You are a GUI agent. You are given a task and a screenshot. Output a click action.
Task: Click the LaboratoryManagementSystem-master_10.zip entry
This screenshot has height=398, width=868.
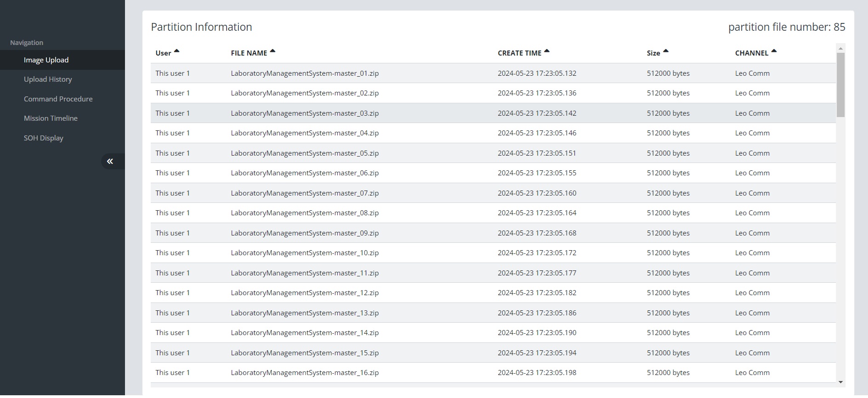305,253
